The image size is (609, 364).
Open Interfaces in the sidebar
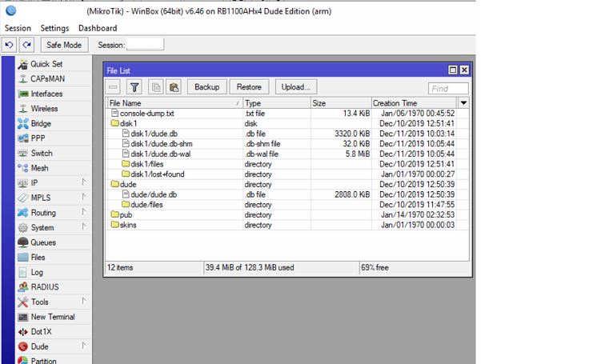click(53, 94)
